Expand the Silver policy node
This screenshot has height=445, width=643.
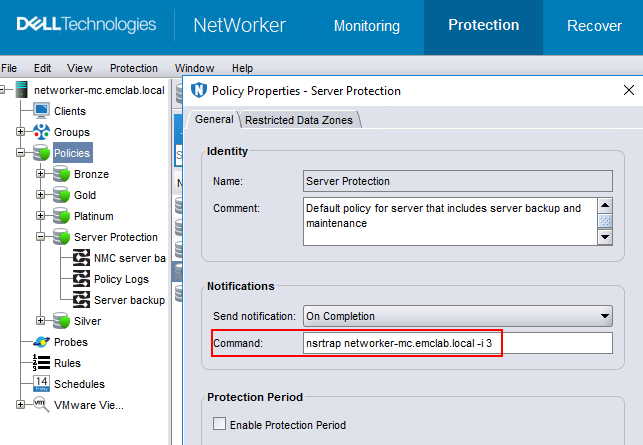41,321
